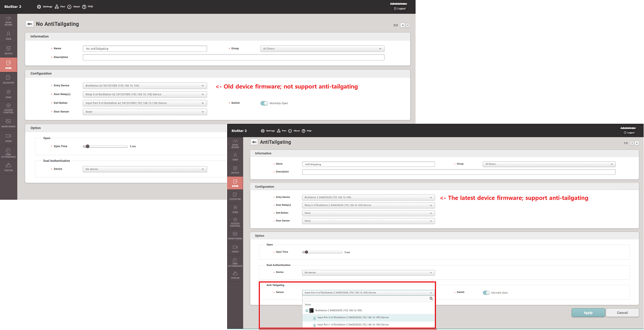
Task: Select Door section in No AntiTailgating window sidebar
Action: click(x=8, y=65)
